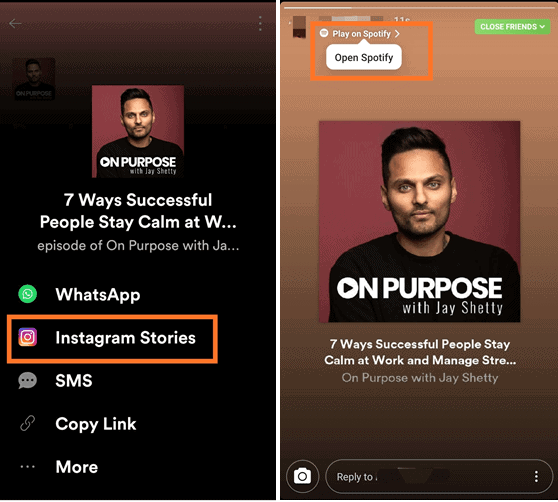Tap the chevron next to Play on Spotify
The height and width of the screenshot is (502, 558).
(397, 33)
